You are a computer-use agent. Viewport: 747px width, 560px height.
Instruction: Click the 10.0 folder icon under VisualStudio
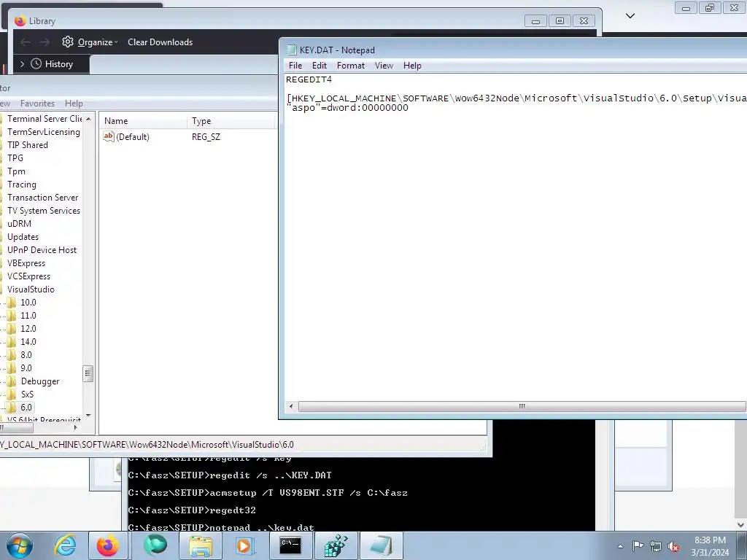(12, 303)
